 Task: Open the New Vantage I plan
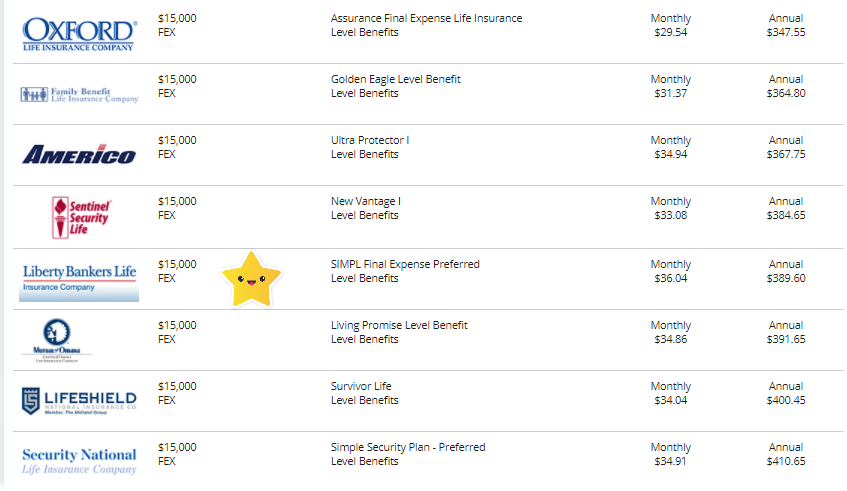(x=366, y=201)
